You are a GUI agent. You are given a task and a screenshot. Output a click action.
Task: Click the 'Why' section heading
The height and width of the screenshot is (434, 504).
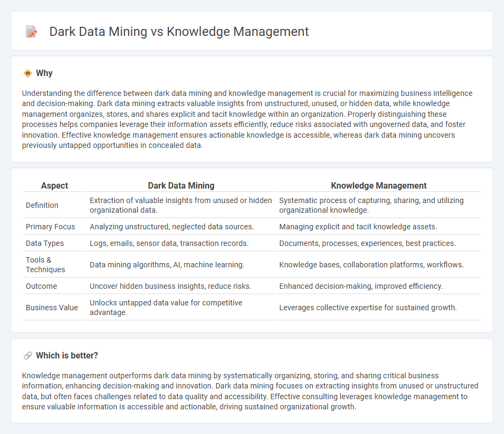pos(44,73)
